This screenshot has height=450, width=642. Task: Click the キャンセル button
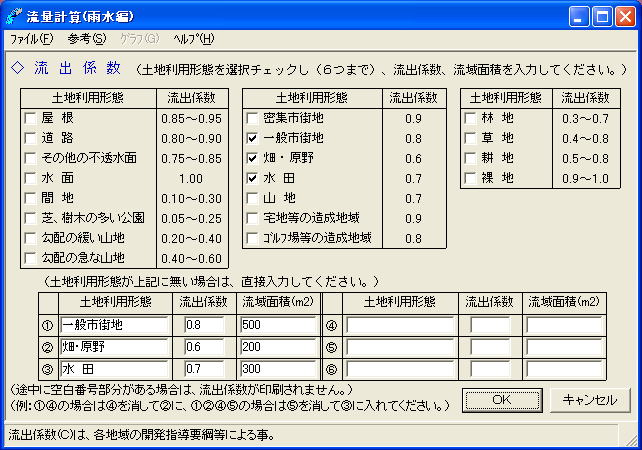click(x=589, y=400)
